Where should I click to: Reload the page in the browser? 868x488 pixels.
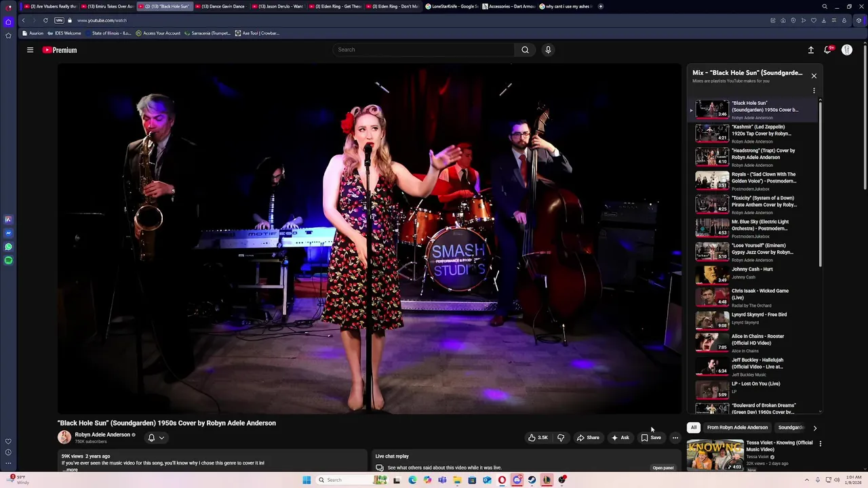45,20
